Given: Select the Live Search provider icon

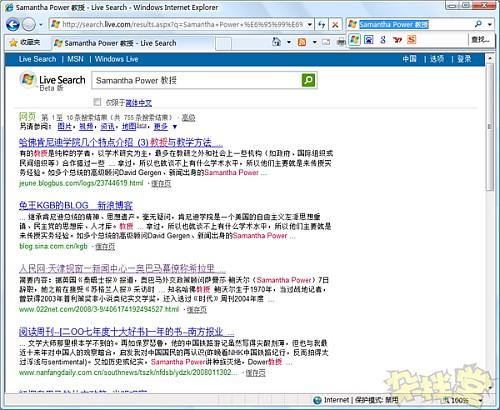Looking at the screenshot, I should point(355,40).
